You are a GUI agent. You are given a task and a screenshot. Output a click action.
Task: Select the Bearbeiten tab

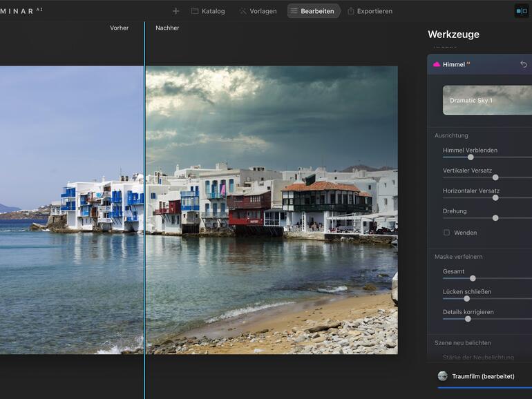click(312, 11)
